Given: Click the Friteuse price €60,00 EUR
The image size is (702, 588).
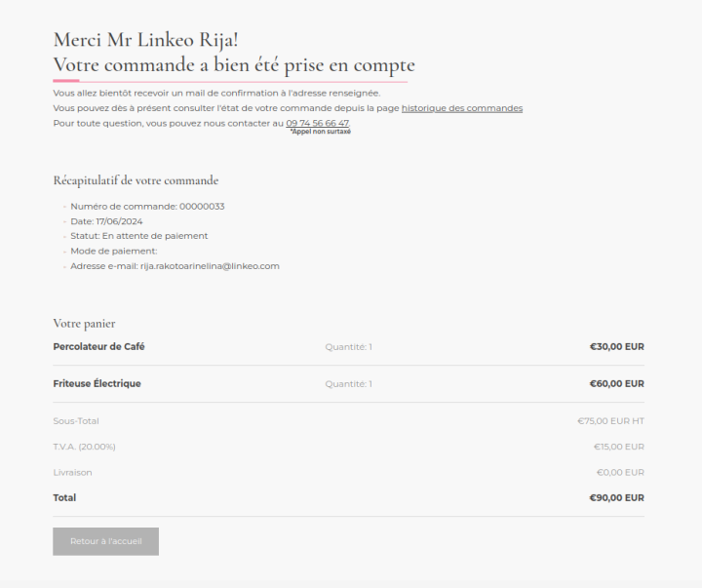Looking at the screenshot, I should tap(617, 384).
